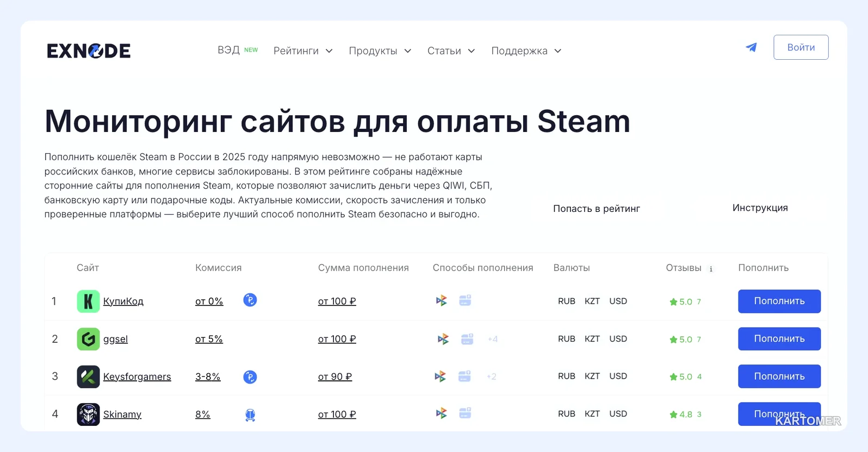Click the SBP payment icon in Keysforgamers row

click(x=441, y=376)
